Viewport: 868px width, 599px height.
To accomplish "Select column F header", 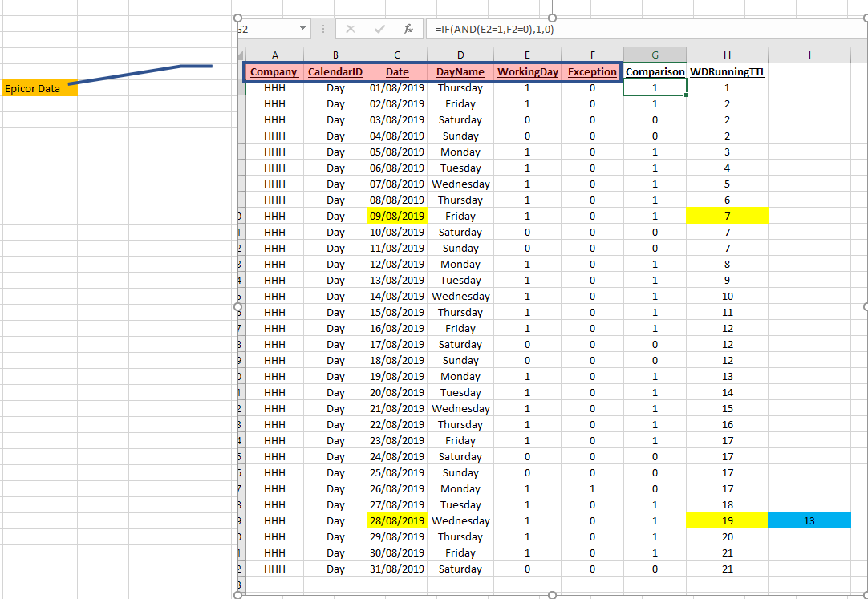I will (x=592, y=55).
